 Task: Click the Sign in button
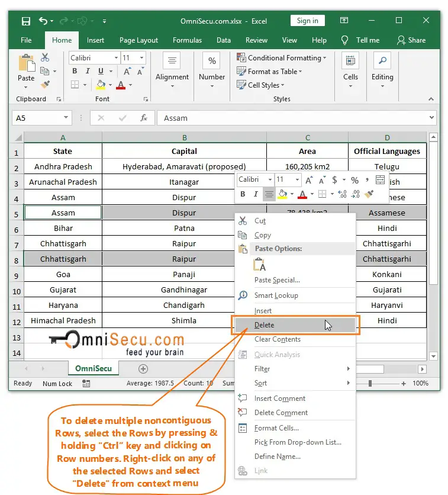[x=308, y=21]
